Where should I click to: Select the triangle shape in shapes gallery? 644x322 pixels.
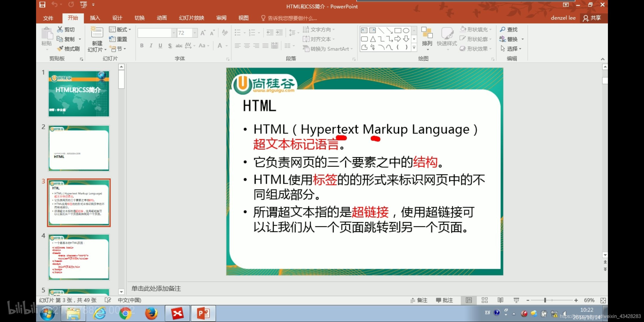[373, 39]
